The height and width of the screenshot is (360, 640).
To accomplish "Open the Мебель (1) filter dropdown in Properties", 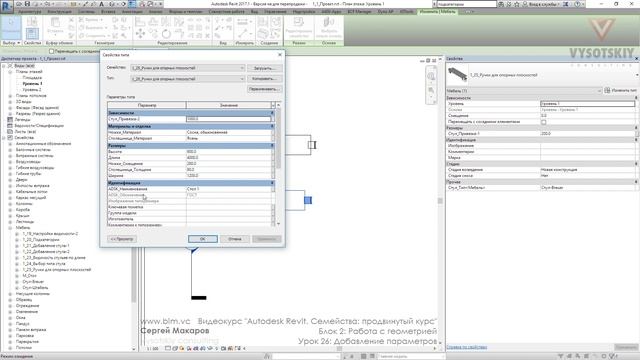I will coord(524,91).
